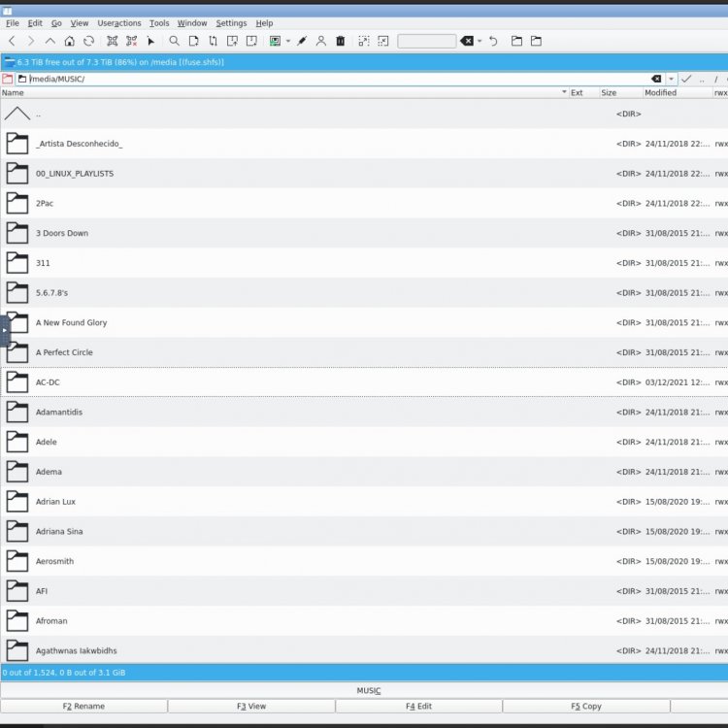Viewport: 728px width, 728px height.
Task: Open the path history dropdown arrow
Action: (671, 79)
